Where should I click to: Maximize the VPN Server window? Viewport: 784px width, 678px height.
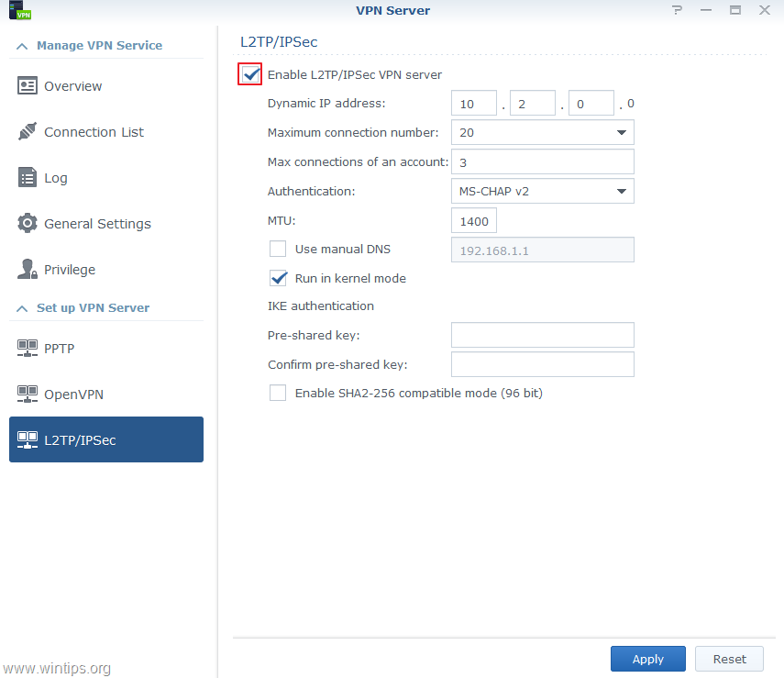[735, 10]
